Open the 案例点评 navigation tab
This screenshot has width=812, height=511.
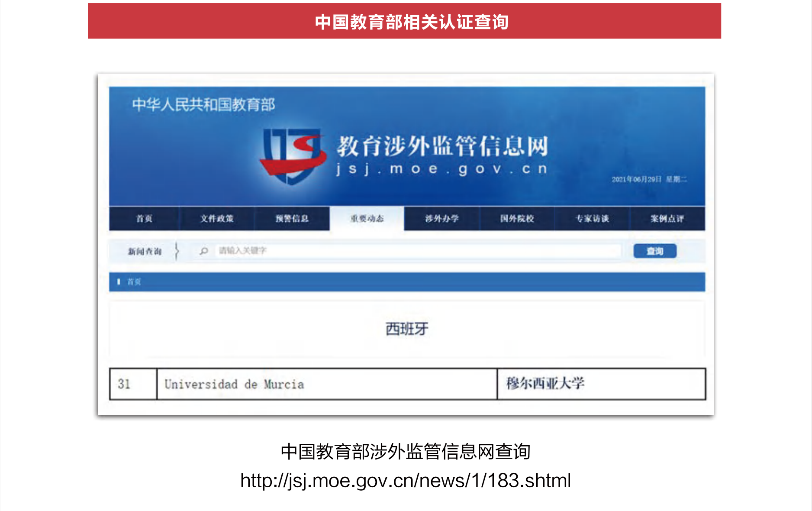click(667, 219)
